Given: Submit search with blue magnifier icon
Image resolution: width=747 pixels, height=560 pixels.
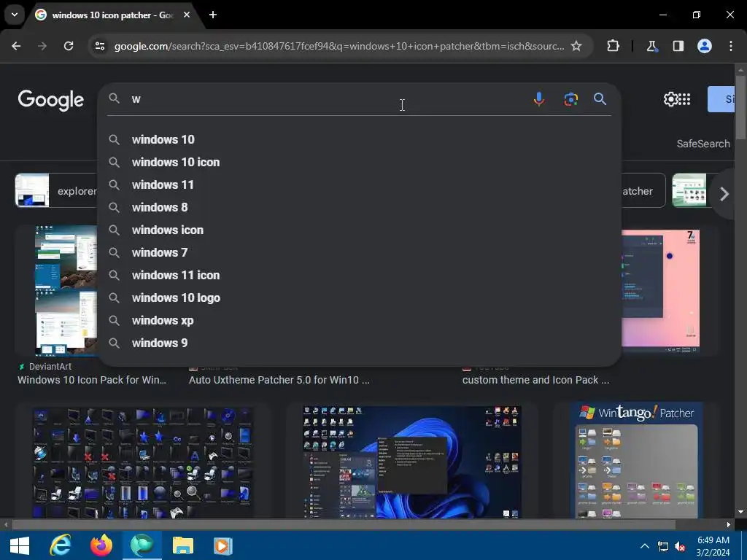Looking at the screenshot, I should (x=600, y=99).
